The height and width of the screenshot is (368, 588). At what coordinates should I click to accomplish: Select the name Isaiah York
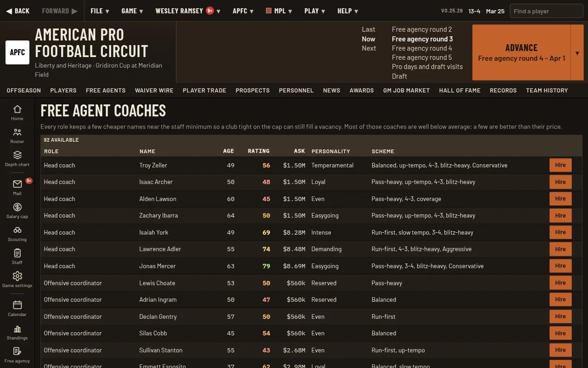(x=154, y=232)
